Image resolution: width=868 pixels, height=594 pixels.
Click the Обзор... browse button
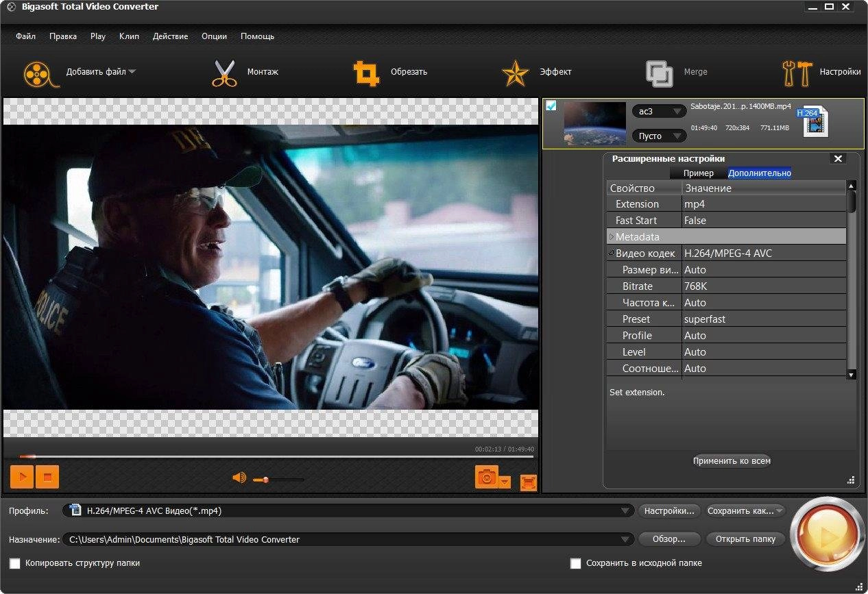669,539
